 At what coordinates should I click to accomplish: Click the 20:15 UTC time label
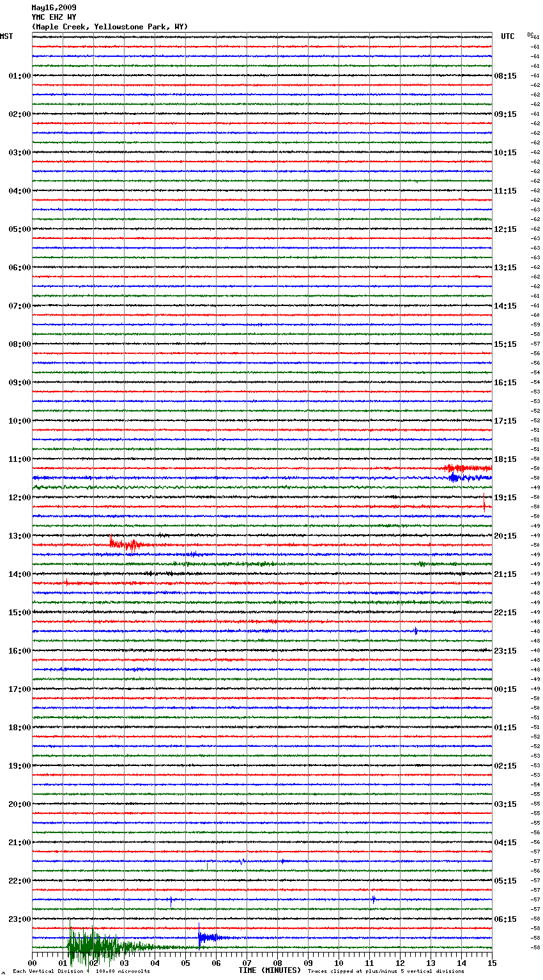click(x=505, y=536)
